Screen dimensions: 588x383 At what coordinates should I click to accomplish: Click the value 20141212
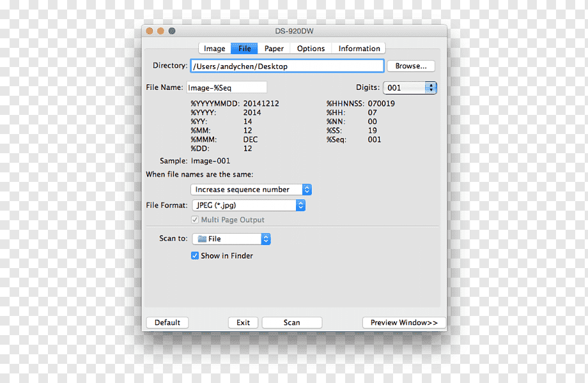[x=261, y=103]
